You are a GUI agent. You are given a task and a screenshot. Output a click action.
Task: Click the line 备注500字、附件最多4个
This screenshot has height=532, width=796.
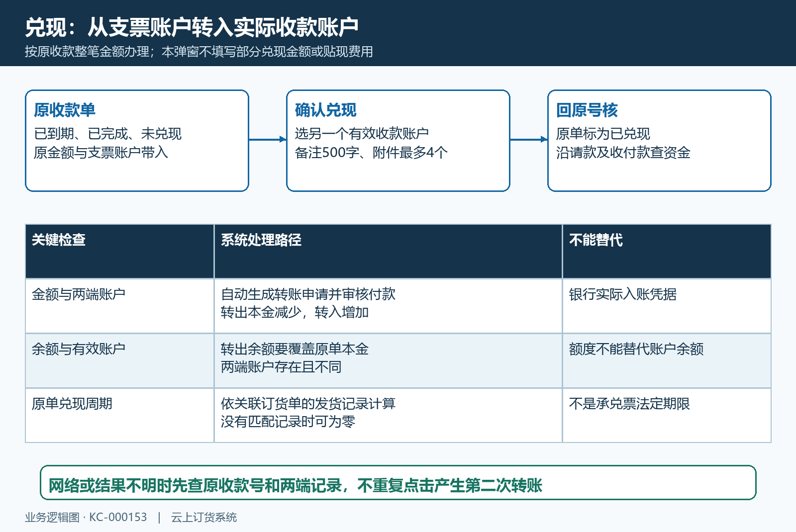point(371,153)
